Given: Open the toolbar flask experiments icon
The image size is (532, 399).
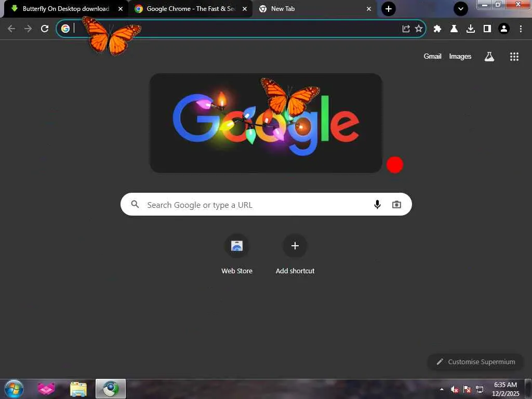Looking at the screenshot, I should 454,29.
